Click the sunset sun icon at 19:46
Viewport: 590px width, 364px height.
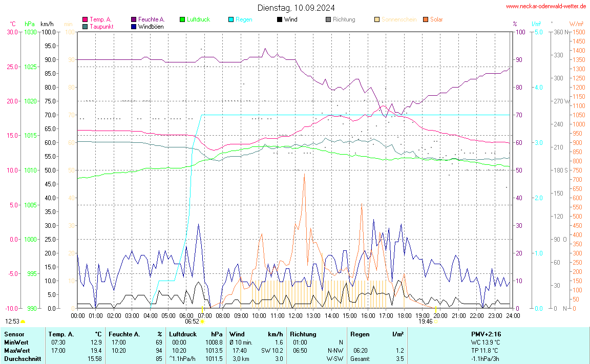click(436, 322)
